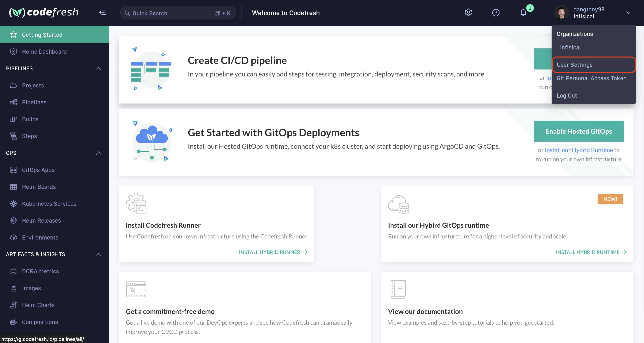Open the help question mark icon
644x343 pixels.
[x=496, y=12]
